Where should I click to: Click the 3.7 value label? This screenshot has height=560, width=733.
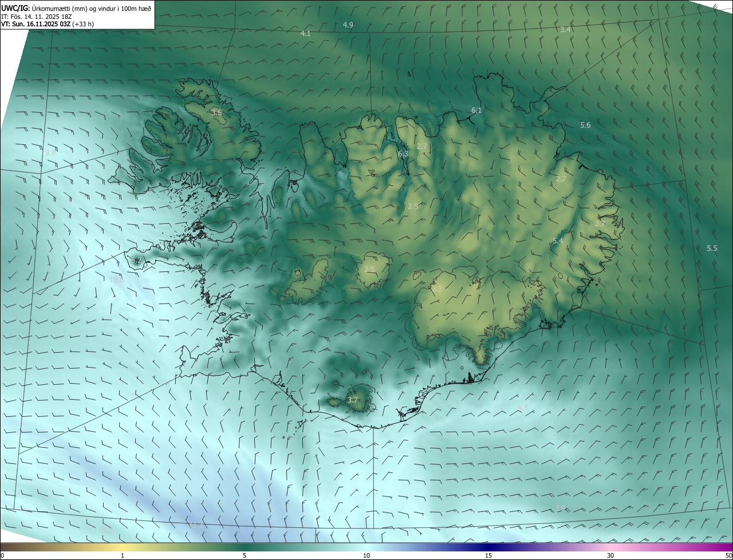[353, 400]
